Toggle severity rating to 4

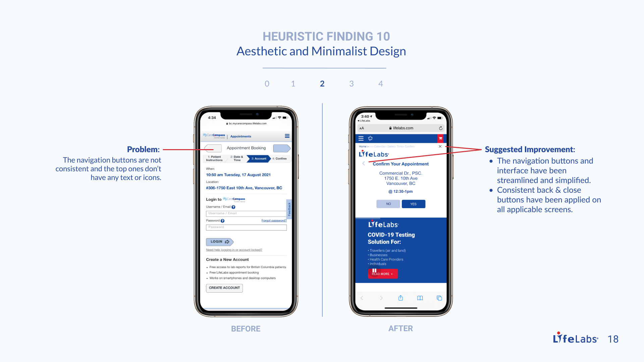tap(379, 83)
